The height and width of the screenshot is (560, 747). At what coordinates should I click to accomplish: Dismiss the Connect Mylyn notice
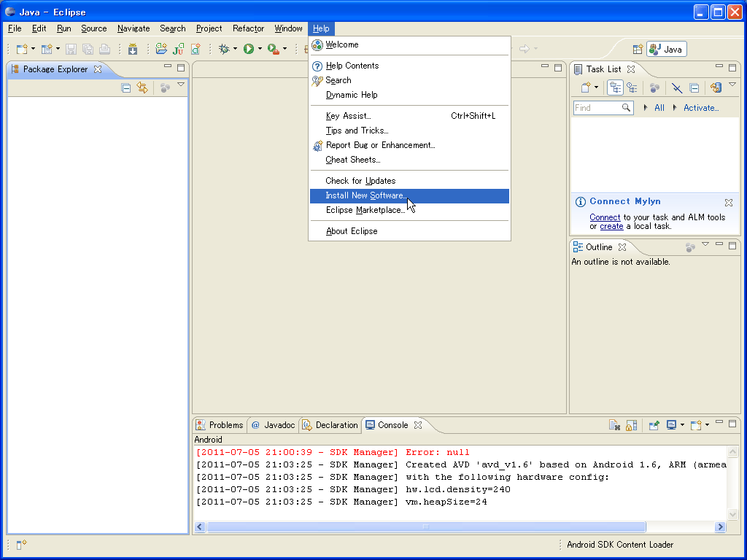pos(729,203)
